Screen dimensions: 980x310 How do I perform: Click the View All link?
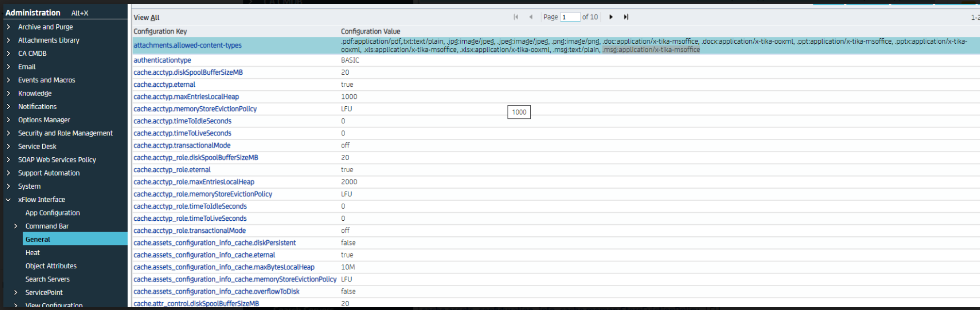coord(147,17)
